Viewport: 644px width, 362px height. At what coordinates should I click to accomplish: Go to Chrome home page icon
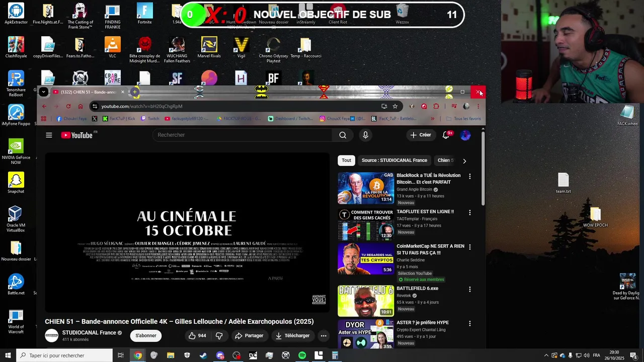(x=80, y=106)
